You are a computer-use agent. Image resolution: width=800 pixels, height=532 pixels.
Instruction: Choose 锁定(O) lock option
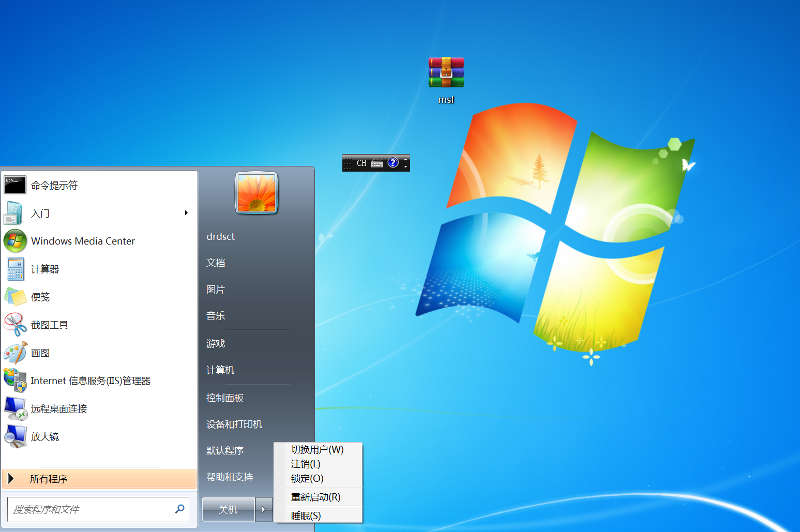pos(307,479)
